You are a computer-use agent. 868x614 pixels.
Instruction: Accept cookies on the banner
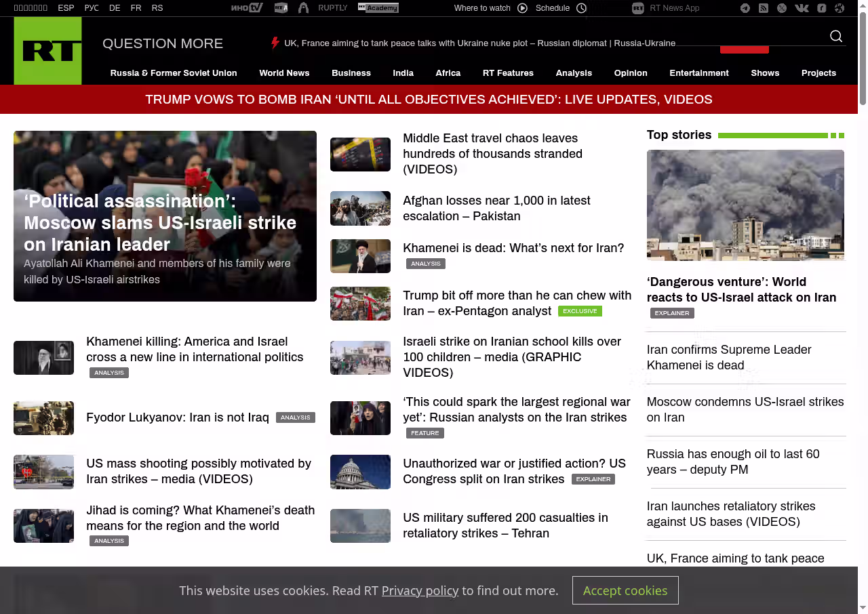coord(625,590)
